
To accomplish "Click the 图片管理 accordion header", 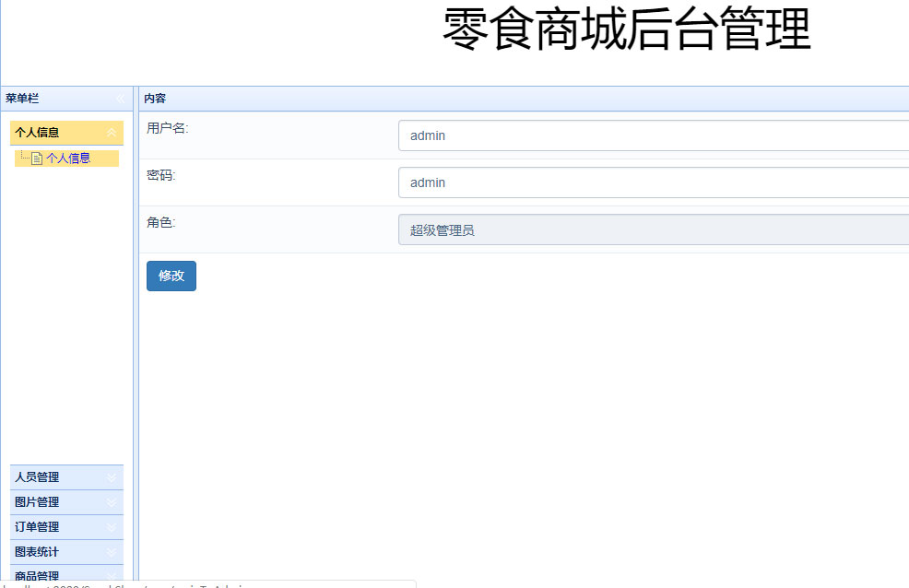I will [66, 502].
